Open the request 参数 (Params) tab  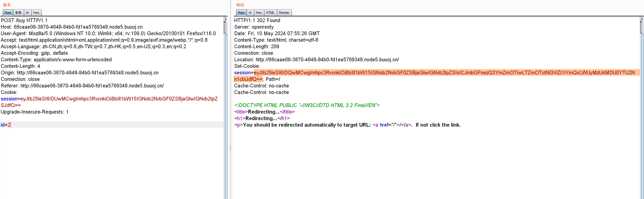(18, 13)
